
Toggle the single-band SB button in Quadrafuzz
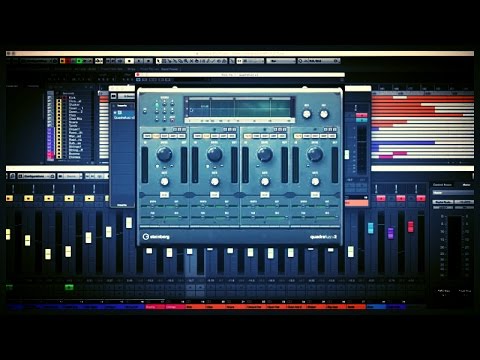coord(145,111)
